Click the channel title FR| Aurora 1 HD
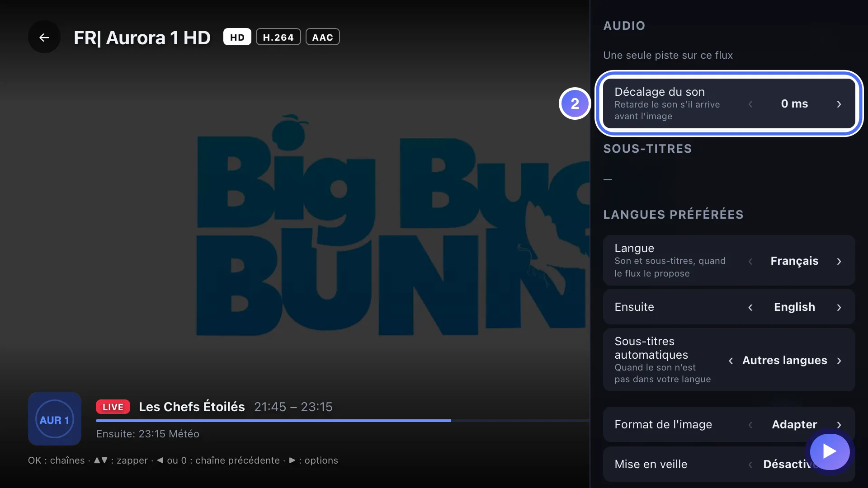Screen dimensions: 868x488 point(142,38)
